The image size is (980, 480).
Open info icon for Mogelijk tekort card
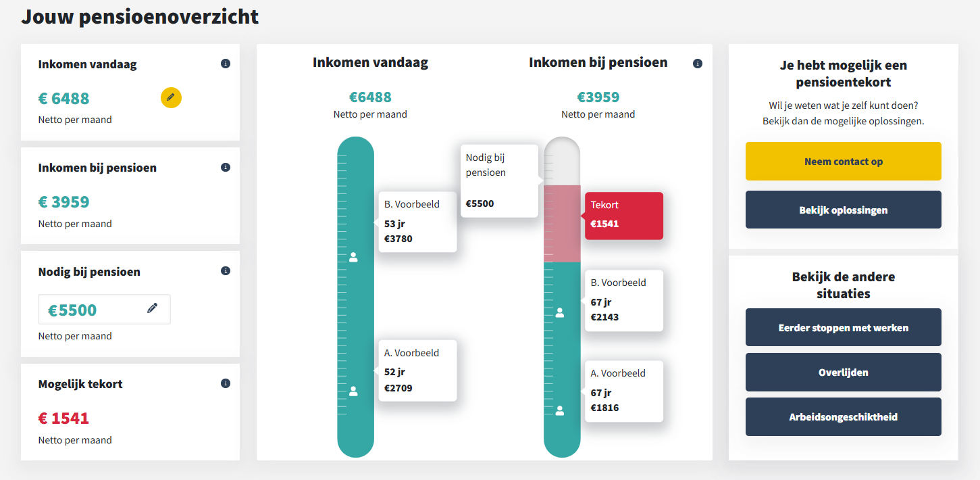tap(226, 383)
